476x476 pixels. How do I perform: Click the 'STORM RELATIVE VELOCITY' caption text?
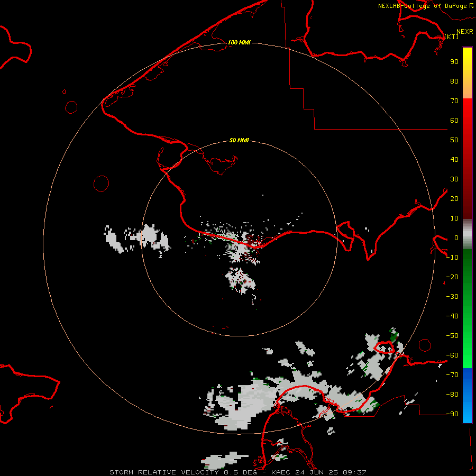(x=164, y=472)
